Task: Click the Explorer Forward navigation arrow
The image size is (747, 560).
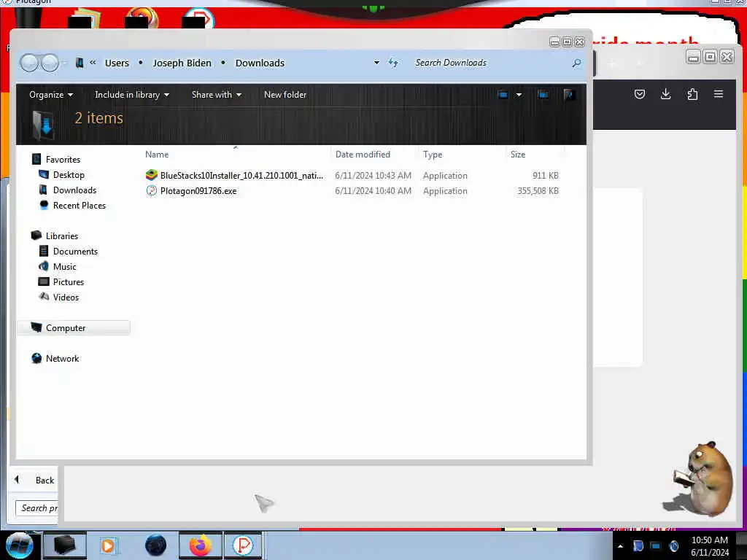Action: (50, 63)
